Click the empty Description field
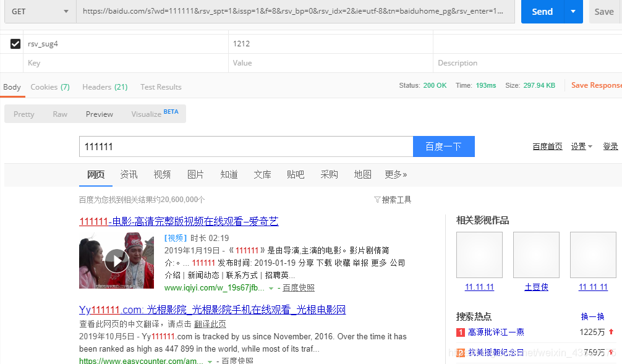The image size is (622, 364). pyautogui.click(x=527, y=63)
